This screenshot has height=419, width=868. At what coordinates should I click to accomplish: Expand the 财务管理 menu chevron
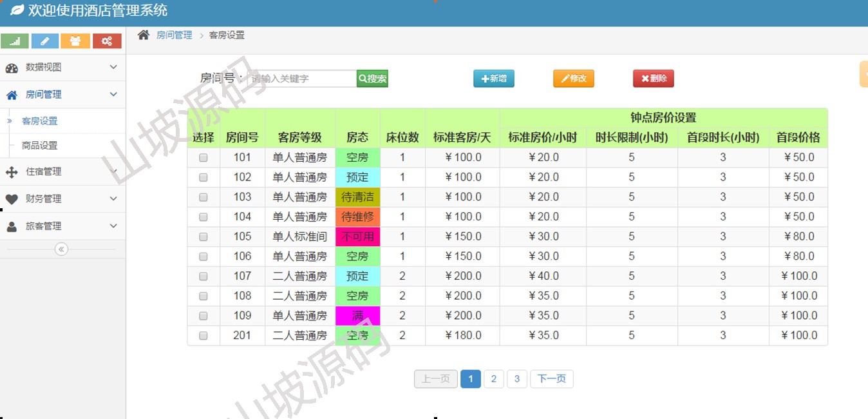click(113, 199)
